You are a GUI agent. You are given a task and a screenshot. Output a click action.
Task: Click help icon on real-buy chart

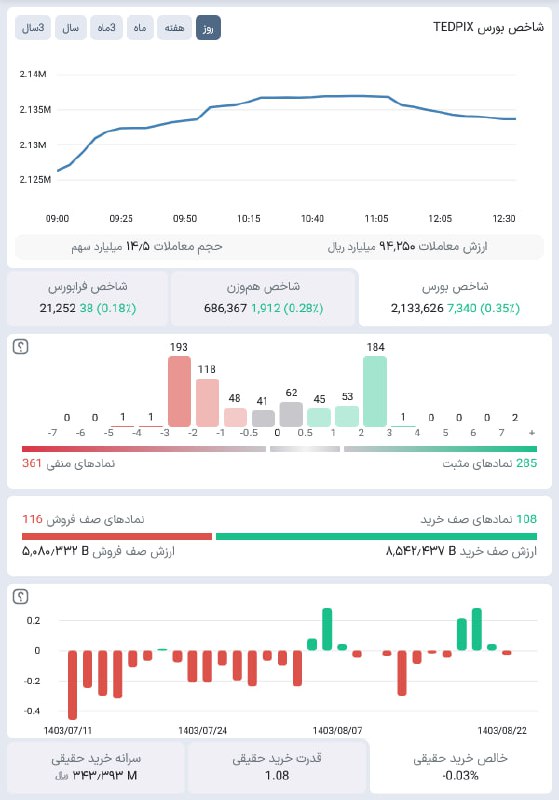click(20, 596)
